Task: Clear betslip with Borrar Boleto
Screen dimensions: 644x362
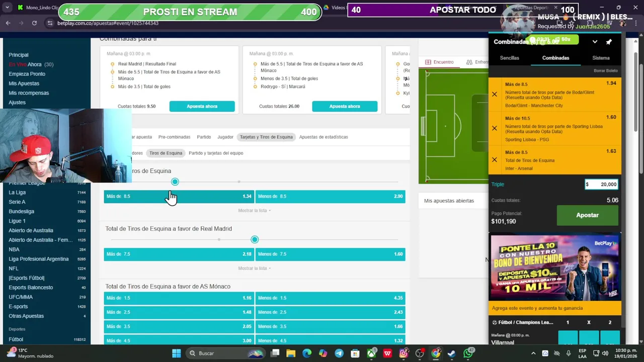Action: pyautogui.click(x=605, y=70)
